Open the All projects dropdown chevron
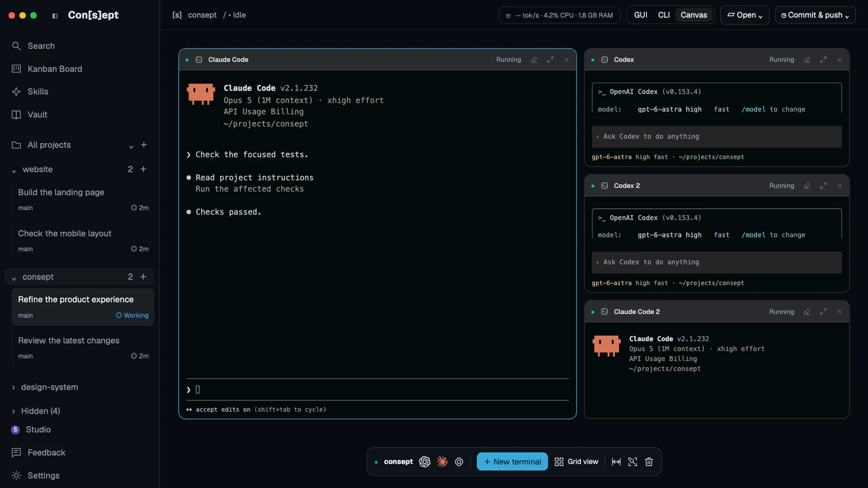This screenshot has width=868, height=488. point(131,146)
